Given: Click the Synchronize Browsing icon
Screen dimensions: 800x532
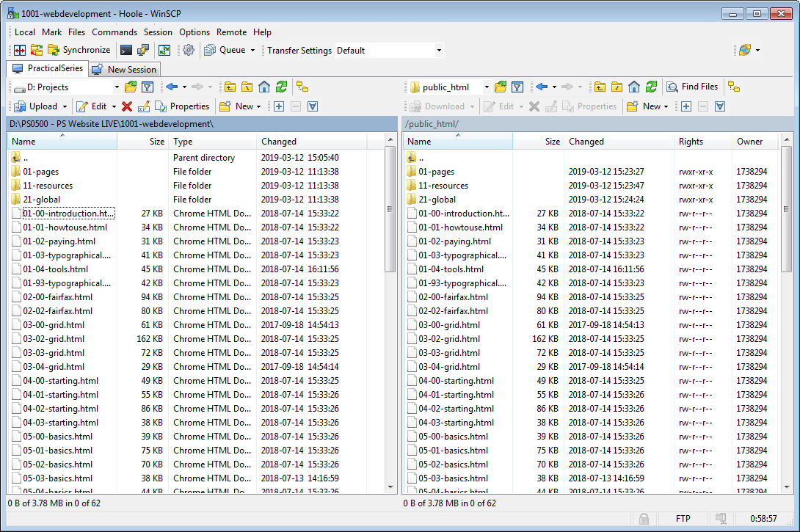Looking at the screenshot, I should coord(37,50).
